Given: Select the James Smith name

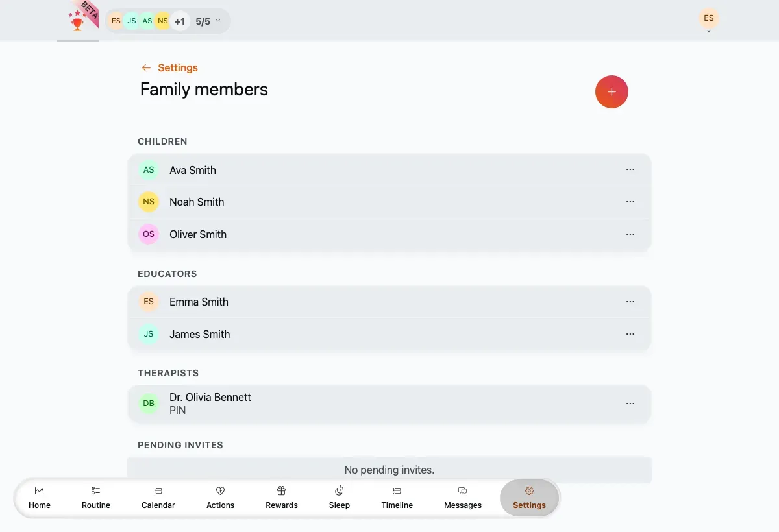Looking at the screenshot, I should (x=200, y=334).
